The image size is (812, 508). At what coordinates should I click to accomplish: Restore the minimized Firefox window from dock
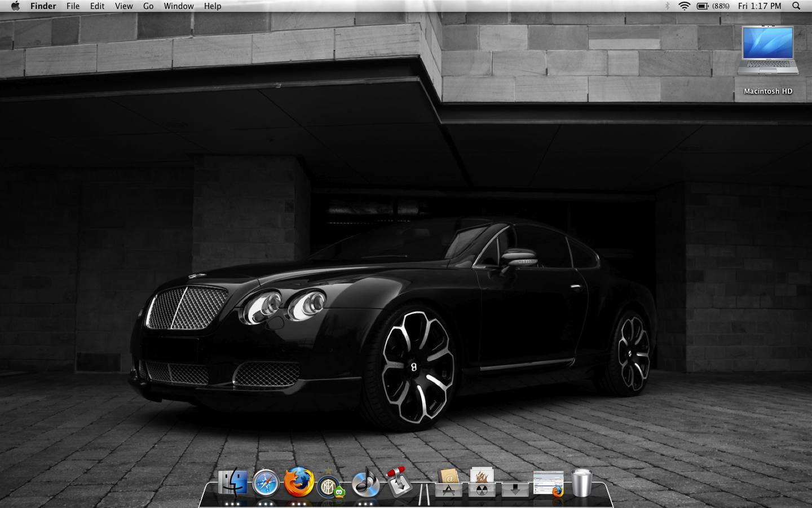coord(548,484)
